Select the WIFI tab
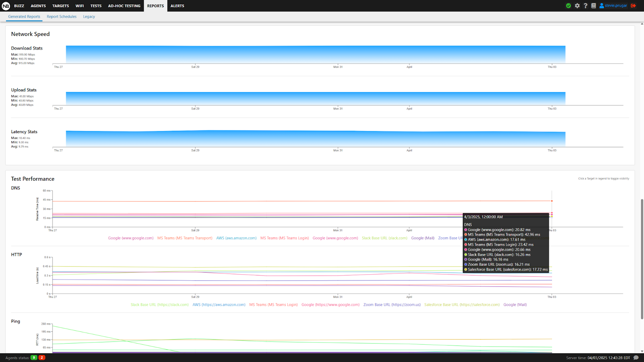The image size is (644, 362). [x=80, y=6]
